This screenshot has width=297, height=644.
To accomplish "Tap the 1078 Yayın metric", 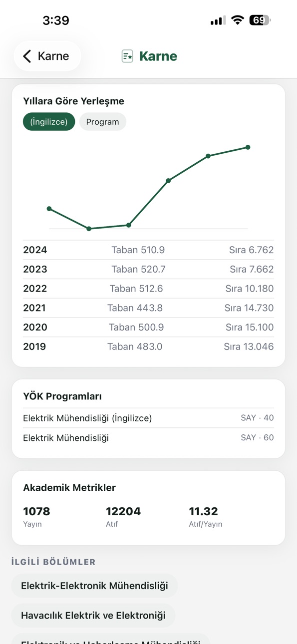I will click(36, 517).
